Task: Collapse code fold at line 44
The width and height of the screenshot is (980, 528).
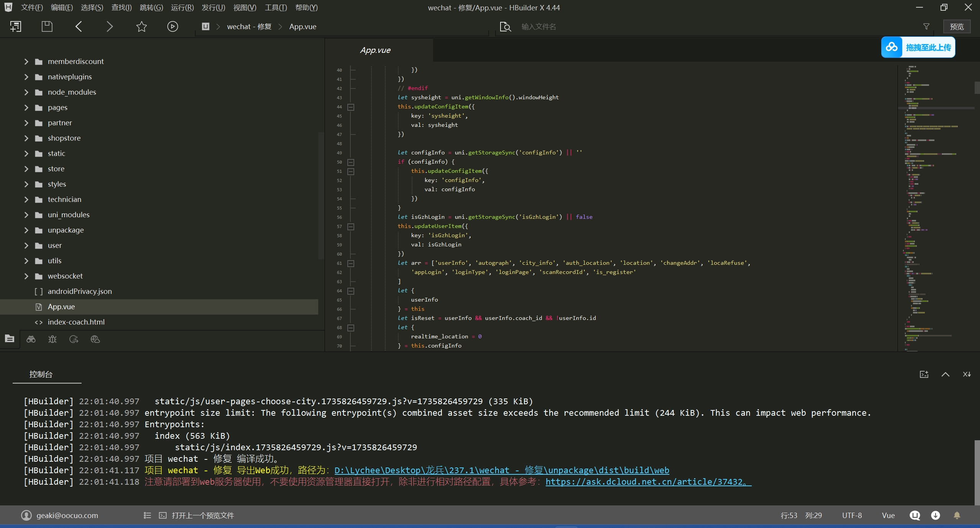Action: [350, 107]
